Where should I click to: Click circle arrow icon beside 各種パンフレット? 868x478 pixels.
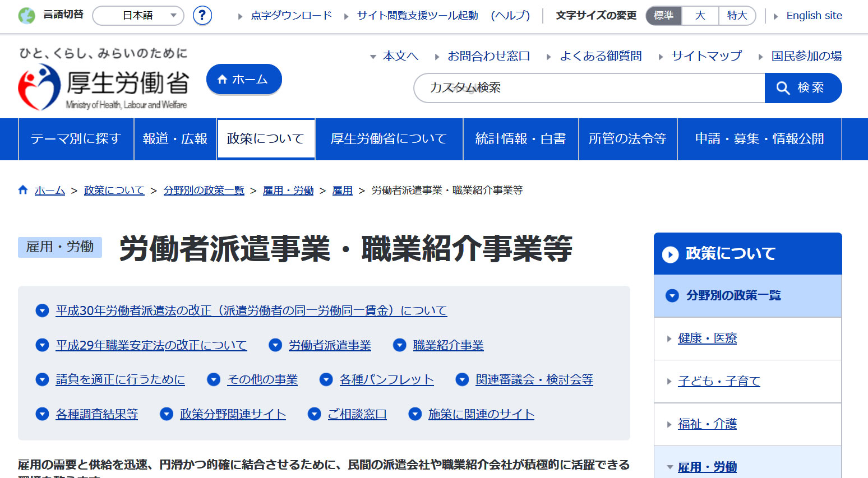[x=326, y=380]
